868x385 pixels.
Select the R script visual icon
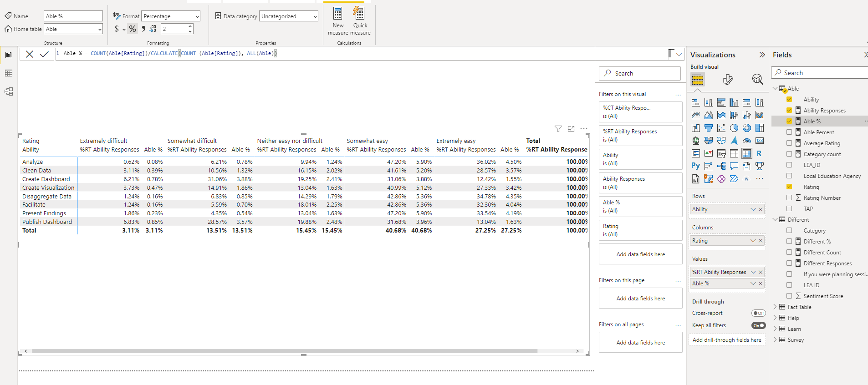[x=759, y=153]
